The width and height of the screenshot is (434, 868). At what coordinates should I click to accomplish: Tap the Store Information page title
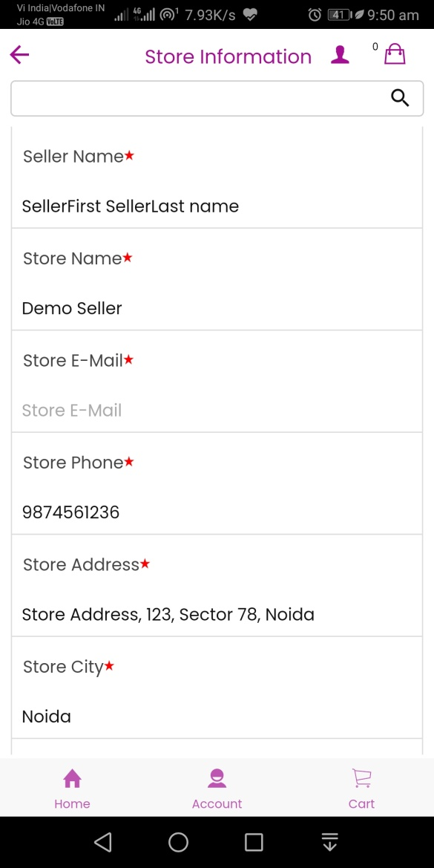pyautogui.click(x=228, y=56)
